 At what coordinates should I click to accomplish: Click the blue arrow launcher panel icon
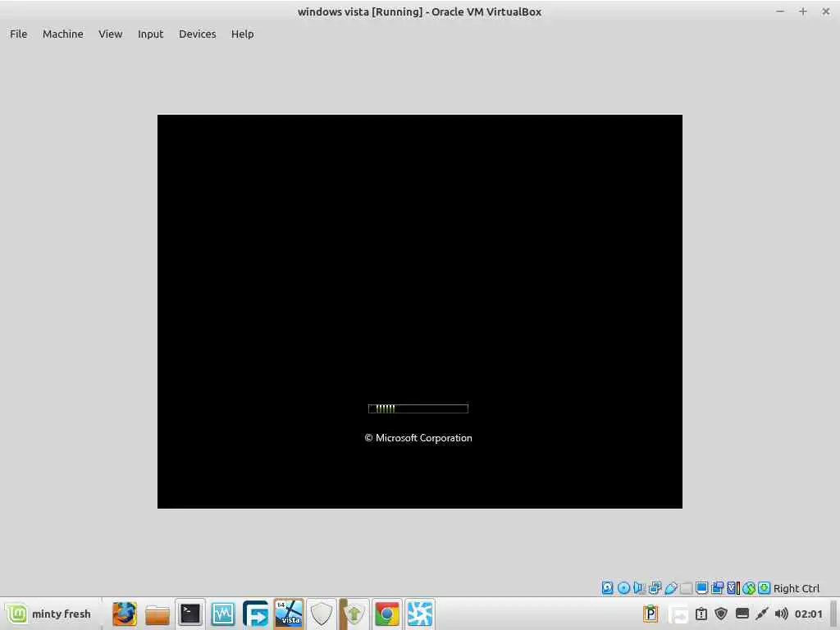256,614
